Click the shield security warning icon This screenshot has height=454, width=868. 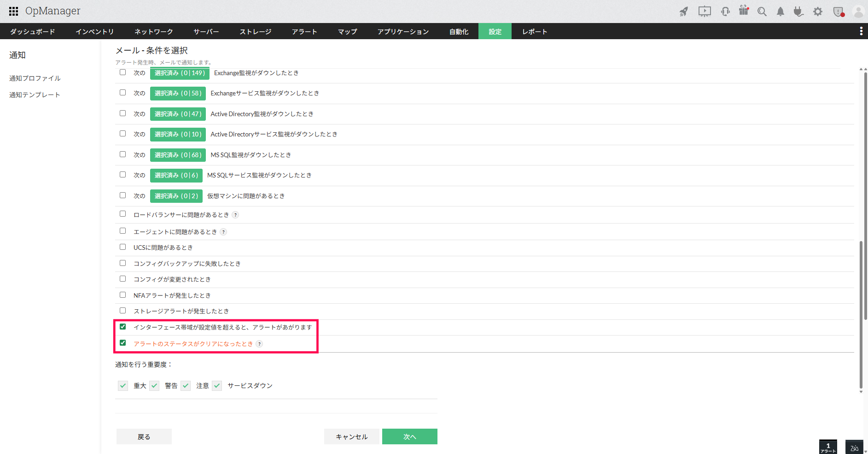click(x=839, y=12)
